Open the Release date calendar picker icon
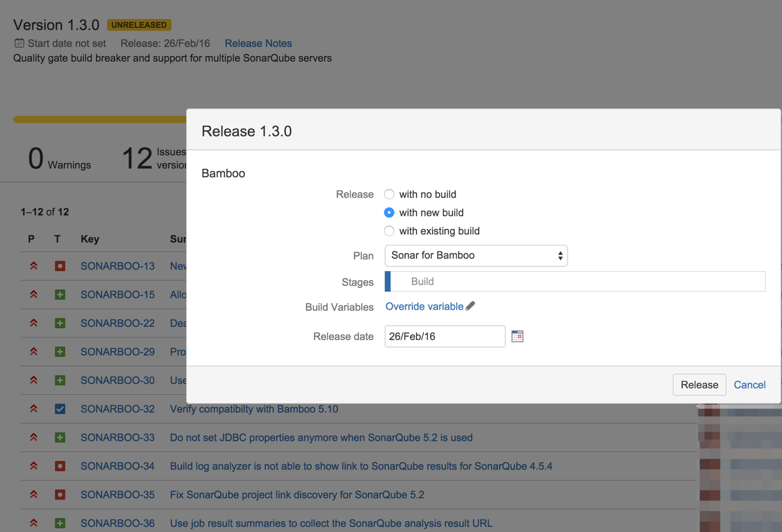782x532 pixels. [x=518, y=336]
